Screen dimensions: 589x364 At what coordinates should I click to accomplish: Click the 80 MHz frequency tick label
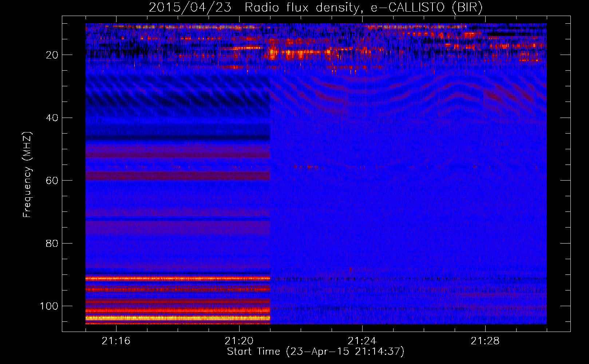[x=52, y=243]
